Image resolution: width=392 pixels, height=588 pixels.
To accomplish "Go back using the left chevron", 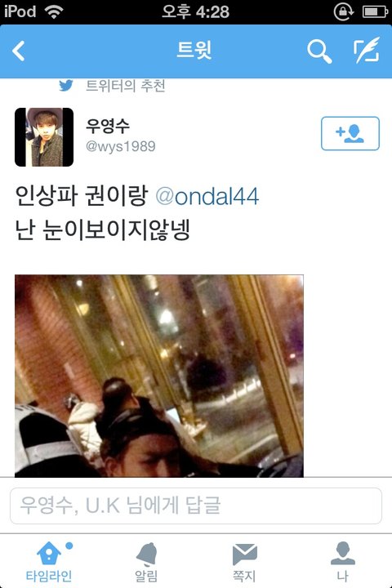I will click(19, 51).
